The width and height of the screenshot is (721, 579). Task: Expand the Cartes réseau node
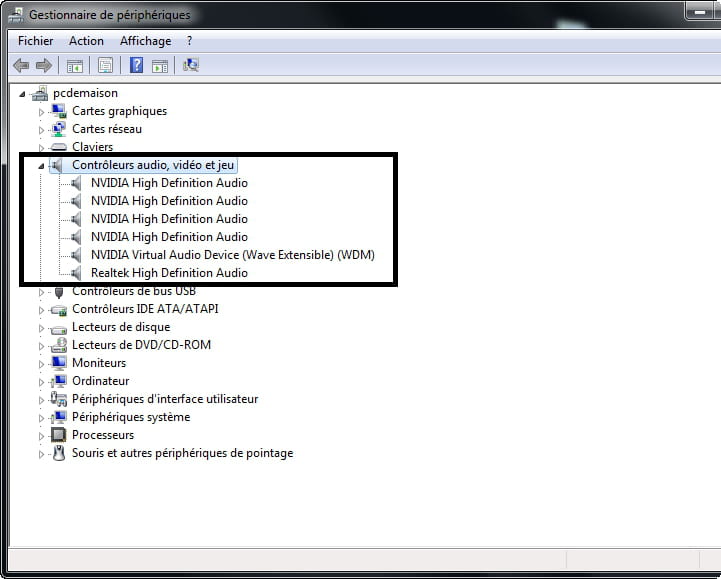pyautogui.click(x=41, y=130)
